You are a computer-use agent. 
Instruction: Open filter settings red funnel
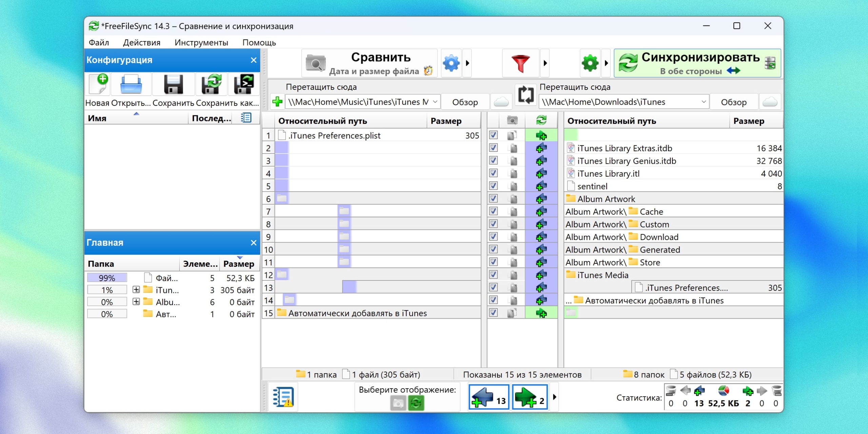tap(520, 63)
